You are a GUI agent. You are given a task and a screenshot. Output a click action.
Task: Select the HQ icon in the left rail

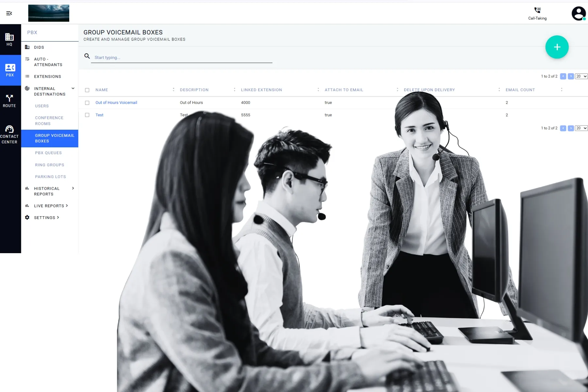coord(9,39)
